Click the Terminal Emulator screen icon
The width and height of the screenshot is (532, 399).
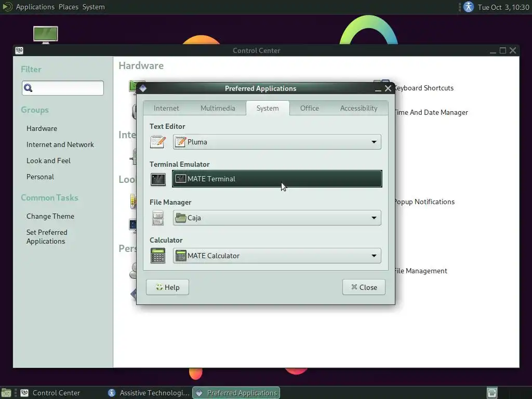coord(158,179)
